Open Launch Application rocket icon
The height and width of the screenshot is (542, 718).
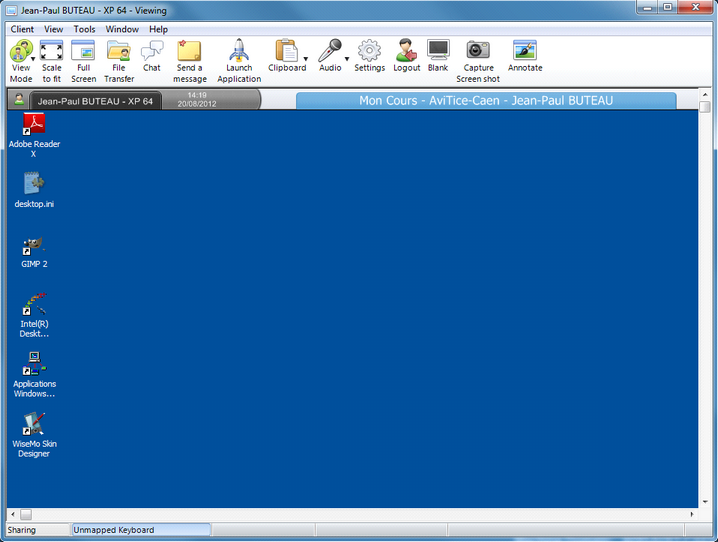[x=239, y=51]
